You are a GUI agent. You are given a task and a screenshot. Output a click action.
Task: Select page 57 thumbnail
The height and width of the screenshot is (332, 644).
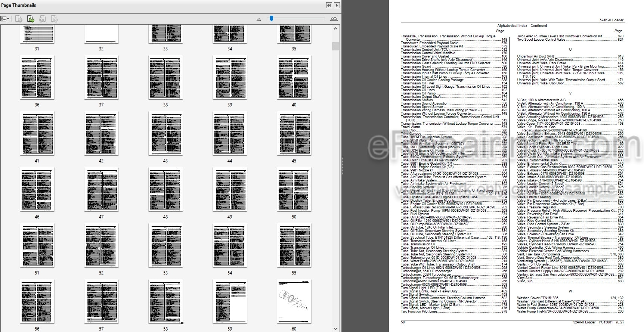pos(101,302)
